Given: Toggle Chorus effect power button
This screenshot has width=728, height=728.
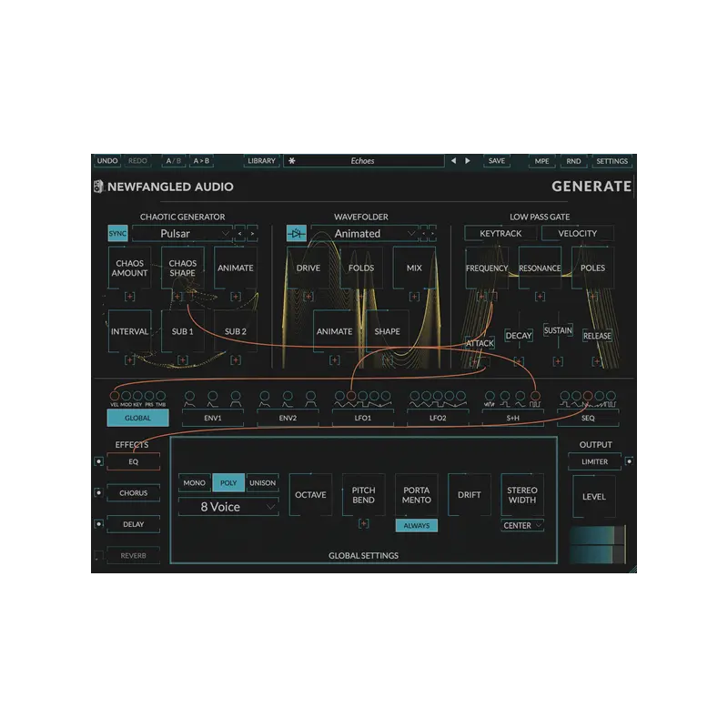Looking at the screenshot, I should pyautogui.click(x=98, y=492).
